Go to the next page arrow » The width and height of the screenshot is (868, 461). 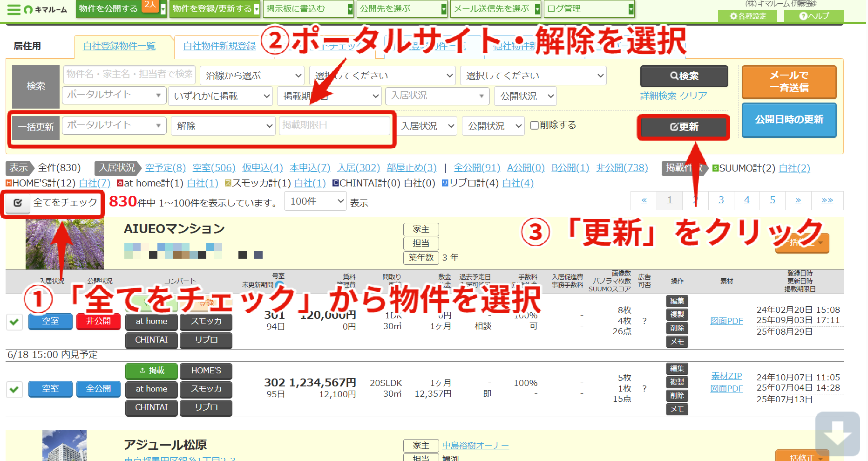pos(798,200)
